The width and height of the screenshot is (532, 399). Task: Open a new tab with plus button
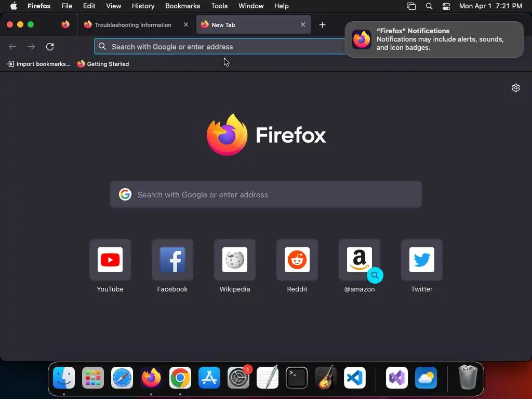tap(322, 25)
